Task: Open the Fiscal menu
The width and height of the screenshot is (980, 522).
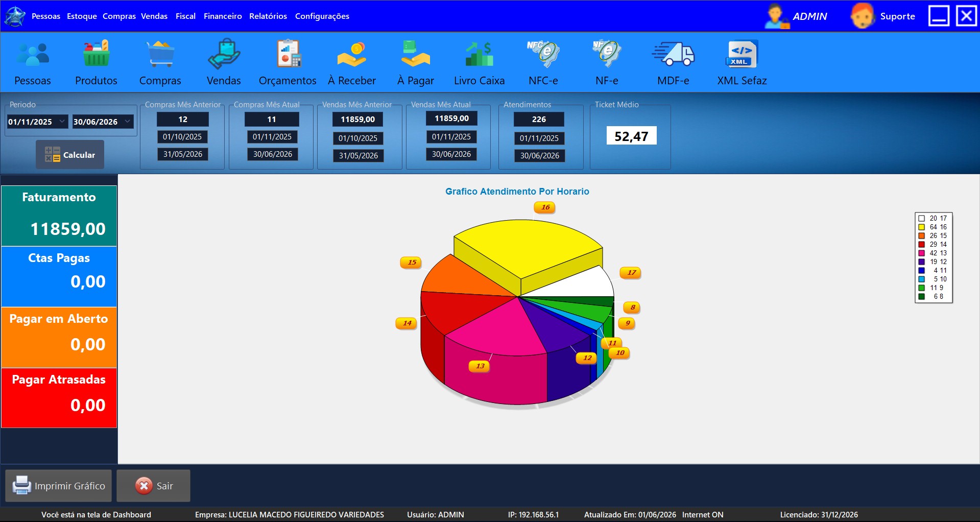Action: (x=185, y=16)
